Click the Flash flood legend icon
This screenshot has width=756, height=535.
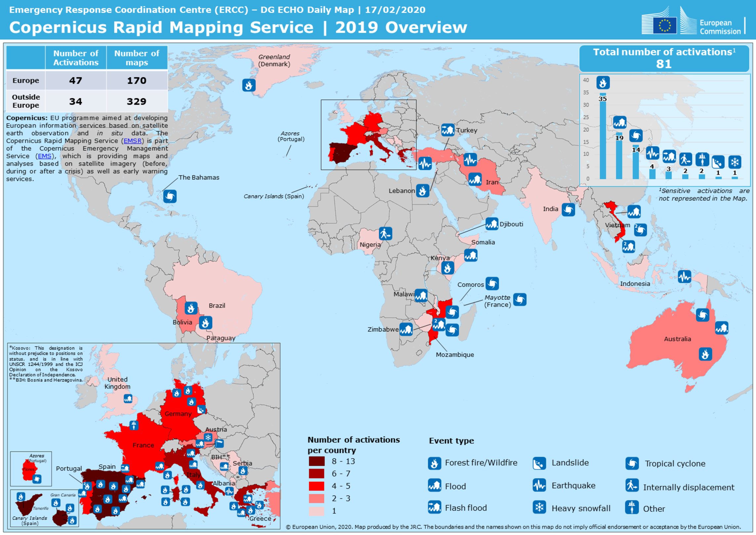pyautogui.click(x=434, y=507)
